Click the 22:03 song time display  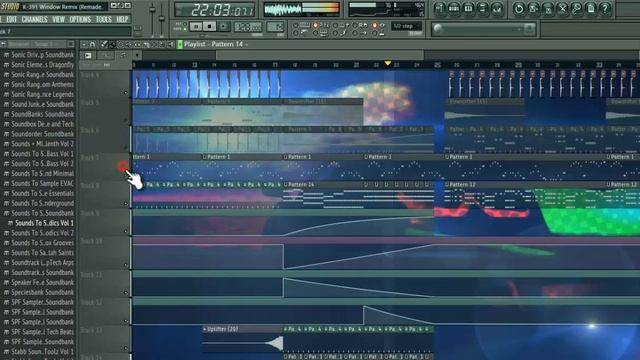click(x=215, y=9)
